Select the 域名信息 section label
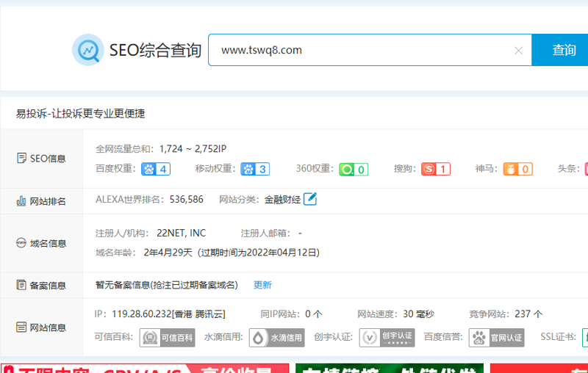588x373 pixels. 48,244
